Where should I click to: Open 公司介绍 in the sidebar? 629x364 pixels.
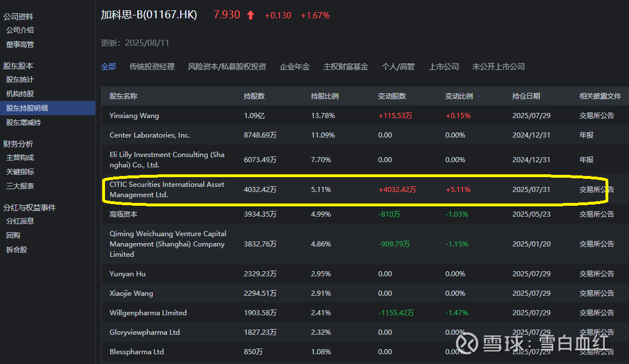coord(20,30)
